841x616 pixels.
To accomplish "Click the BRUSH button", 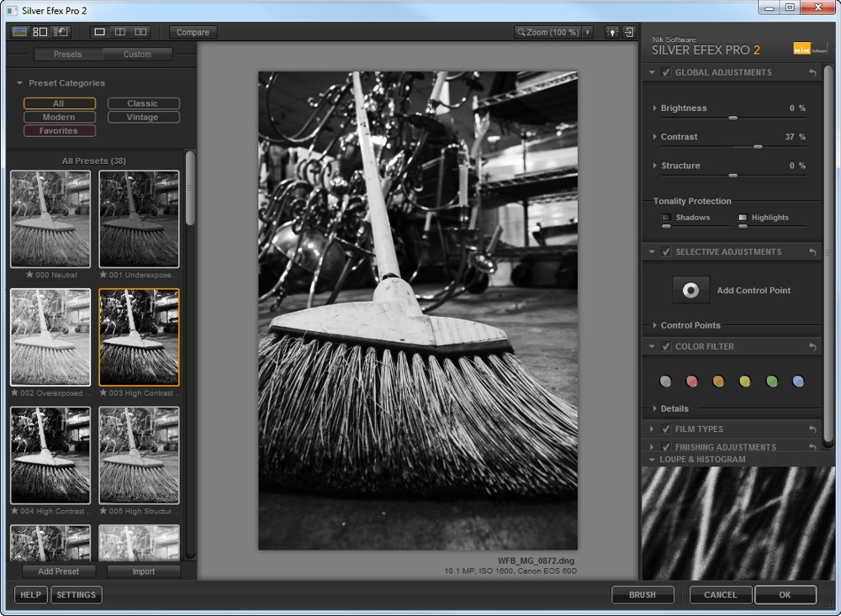I will point(643,594).
